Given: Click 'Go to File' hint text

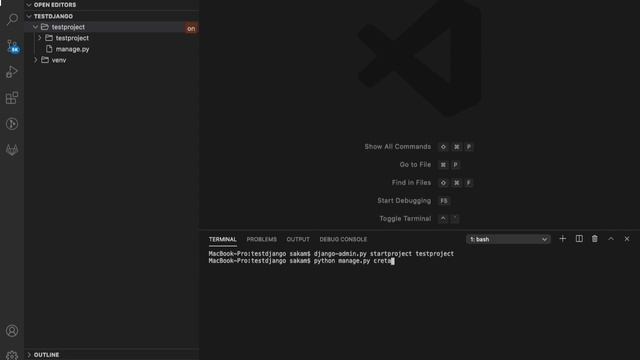Looking at the screenshot, I should point(415,164).
